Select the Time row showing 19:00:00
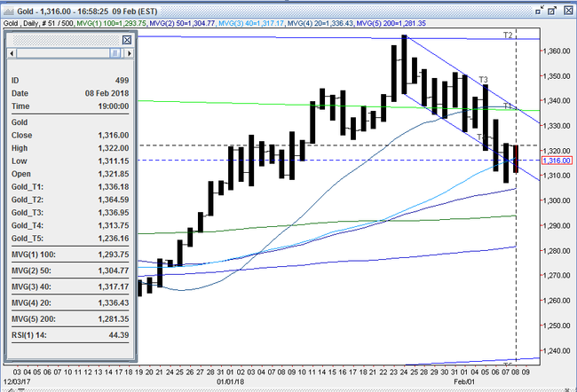Image resolution: width=577 pixels, height=392 pixels. 70,106
